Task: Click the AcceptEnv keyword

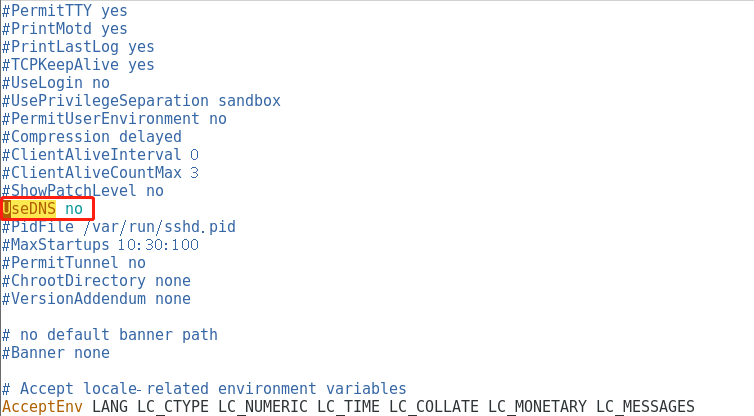Action: 42,407
